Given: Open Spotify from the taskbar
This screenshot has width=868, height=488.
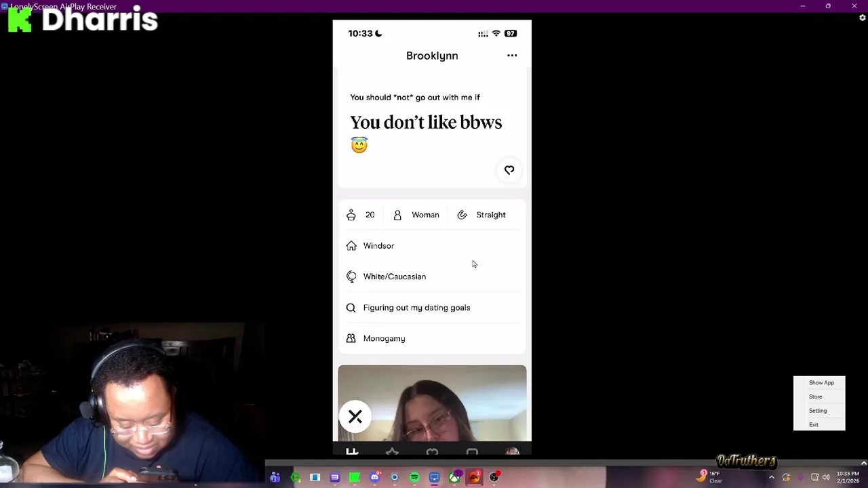Looking at the screenshot, I should (x=414, y=477).
